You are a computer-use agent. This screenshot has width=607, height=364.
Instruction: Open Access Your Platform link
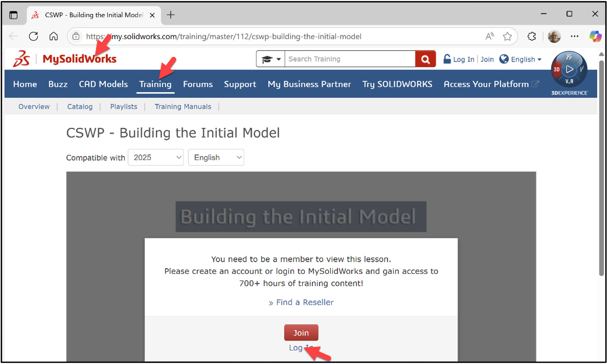(491, 84)
